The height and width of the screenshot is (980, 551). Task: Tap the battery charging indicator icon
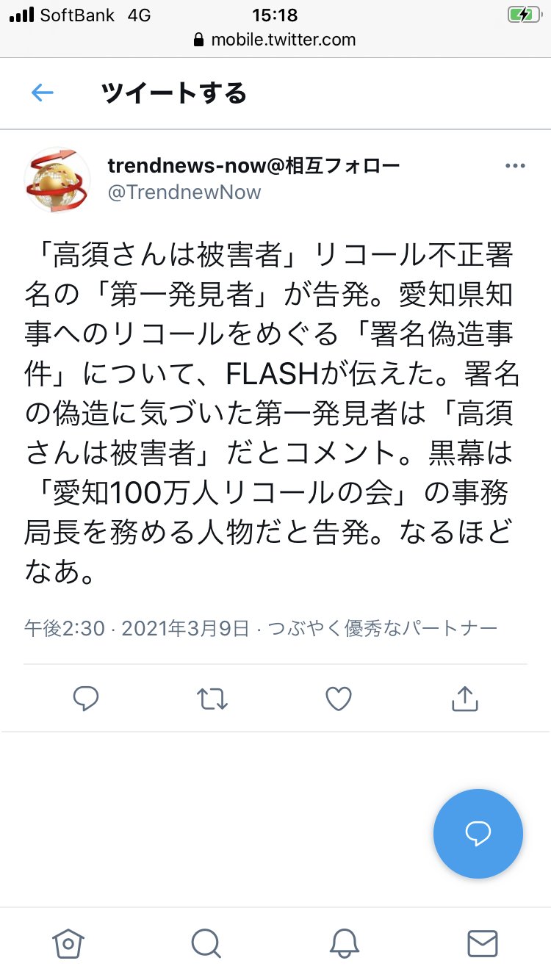pos(524,14)
